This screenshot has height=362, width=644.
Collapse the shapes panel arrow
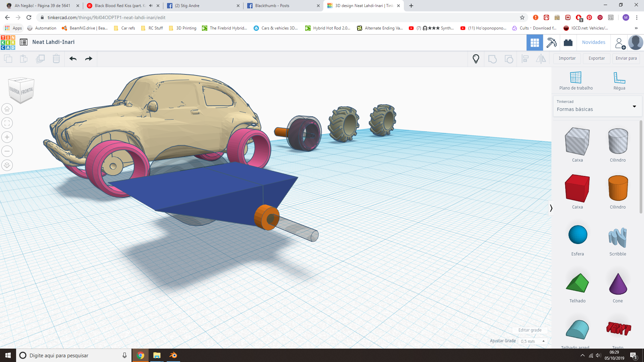(x=551, y=208)
